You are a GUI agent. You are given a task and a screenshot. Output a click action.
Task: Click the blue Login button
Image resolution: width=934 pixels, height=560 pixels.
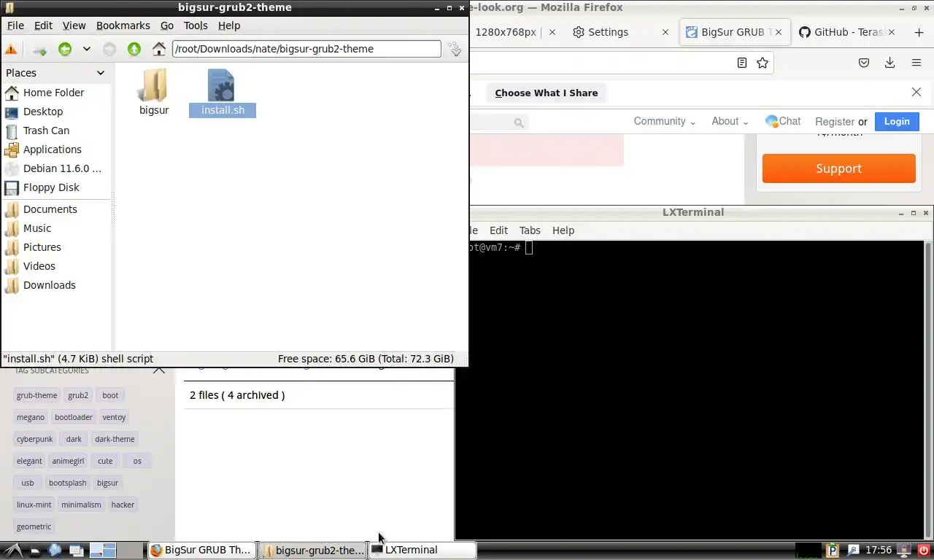coord(897,121)
